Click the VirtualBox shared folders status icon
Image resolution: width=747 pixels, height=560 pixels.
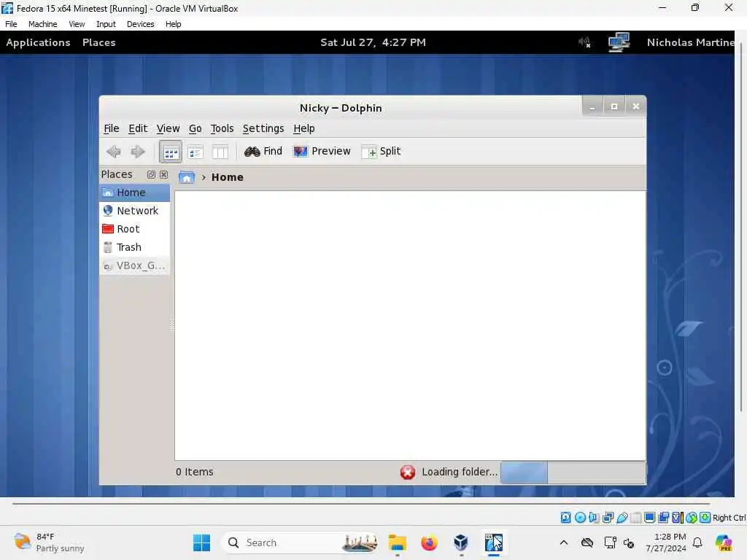coord(636,517)
